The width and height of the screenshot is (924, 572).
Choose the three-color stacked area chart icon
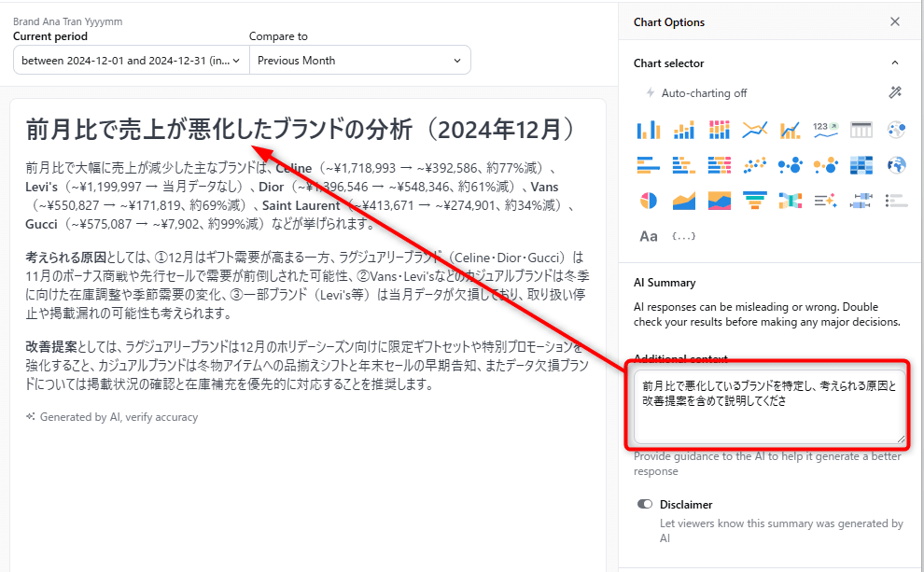[x=719, y=201]
